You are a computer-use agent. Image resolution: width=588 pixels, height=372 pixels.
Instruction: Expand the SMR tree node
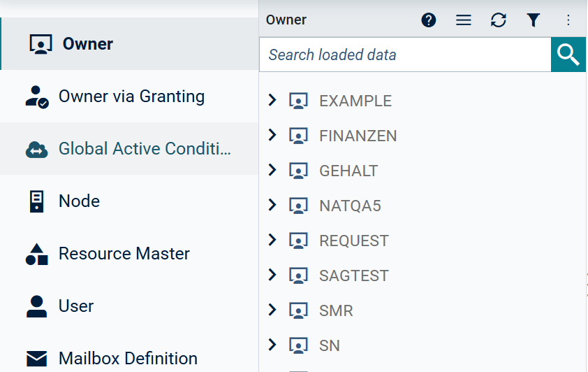(272, 309)
